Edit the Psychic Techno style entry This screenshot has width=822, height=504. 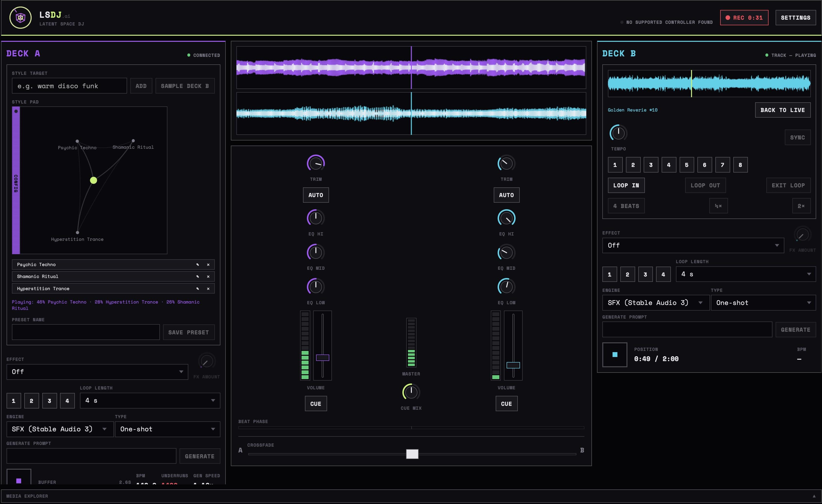pyautogui.click(x=198, y=264)
